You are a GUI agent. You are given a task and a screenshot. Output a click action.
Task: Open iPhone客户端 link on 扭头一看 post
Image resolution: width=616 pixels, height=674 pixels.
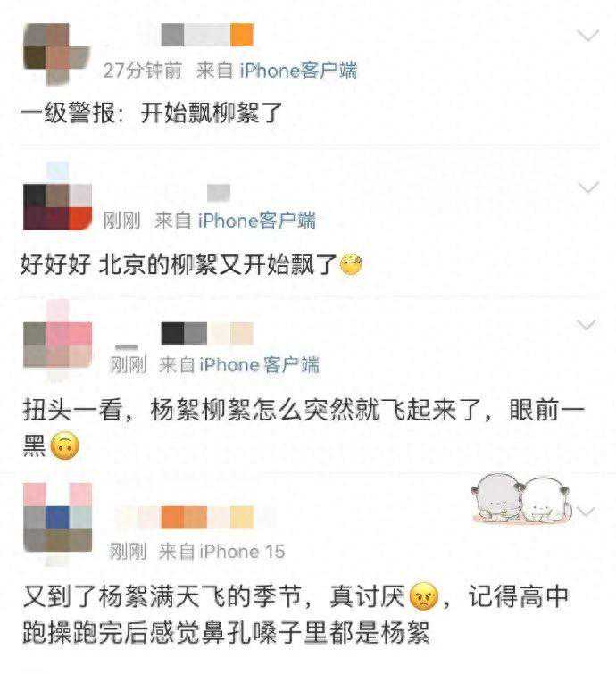tap(260, 365)
